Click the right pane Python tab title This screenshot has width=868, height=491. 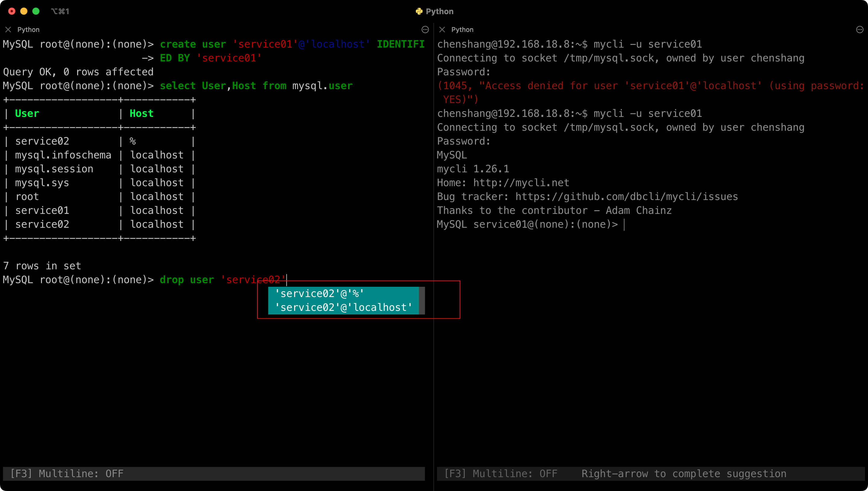click(462, 30)
